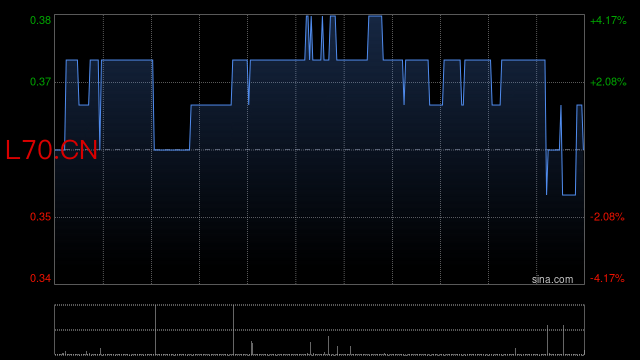Click the -2.08% percentage label
This screenshot has height=360, width=640.
pyautogui.click(x=607, y=217)
